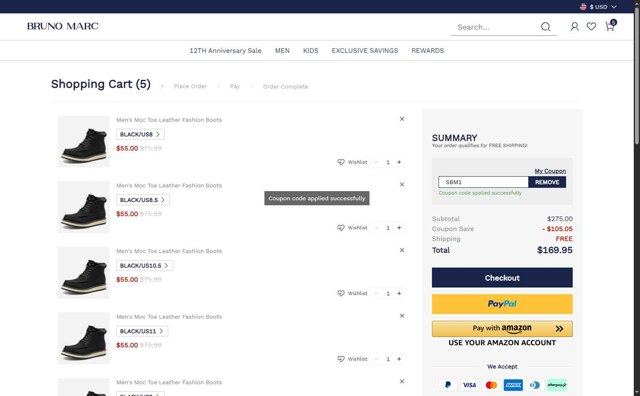Image resolution: width=640 pixels, height=396 pixels.
Task: Click the Coupon Save amount -$105.05
Action: [x=557, y=229]
